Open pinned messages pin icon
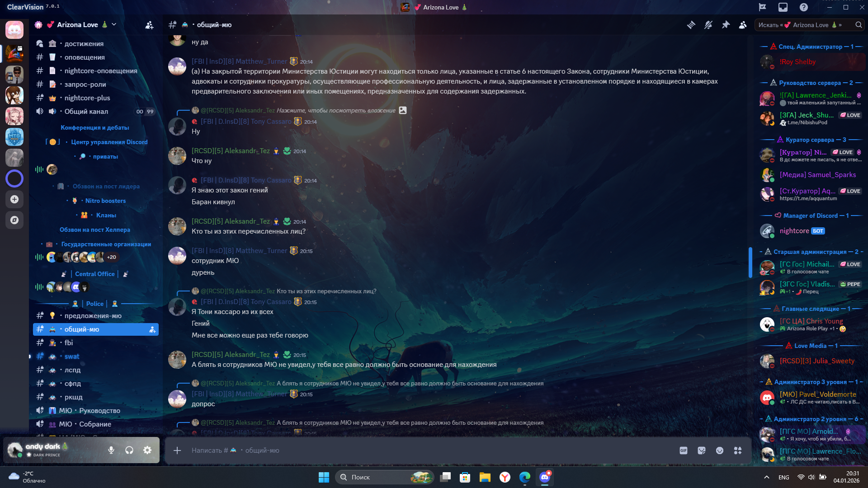This screenshot has height=488, width=868. click(x=726, y=25)
